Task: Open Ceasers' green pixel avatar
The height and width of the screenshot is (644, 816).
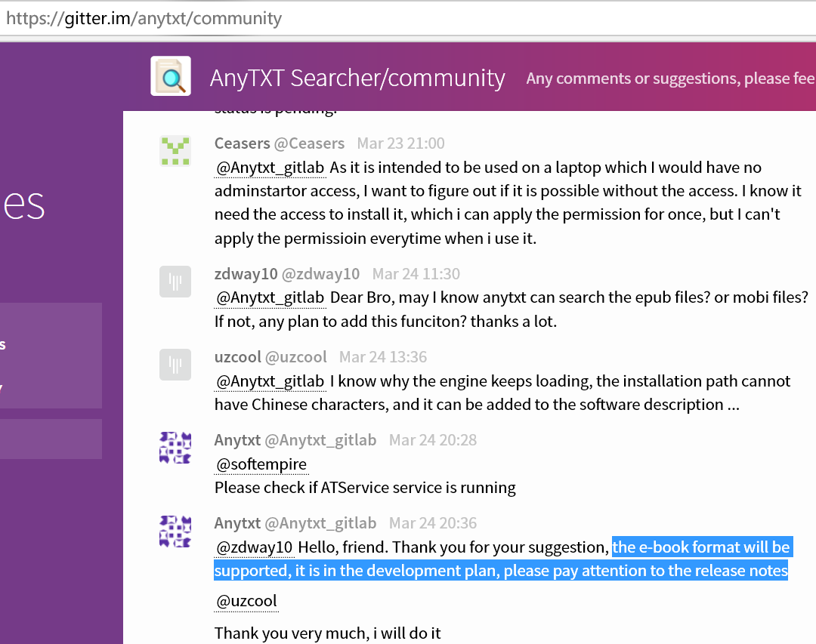Action: tap(175, 151)
